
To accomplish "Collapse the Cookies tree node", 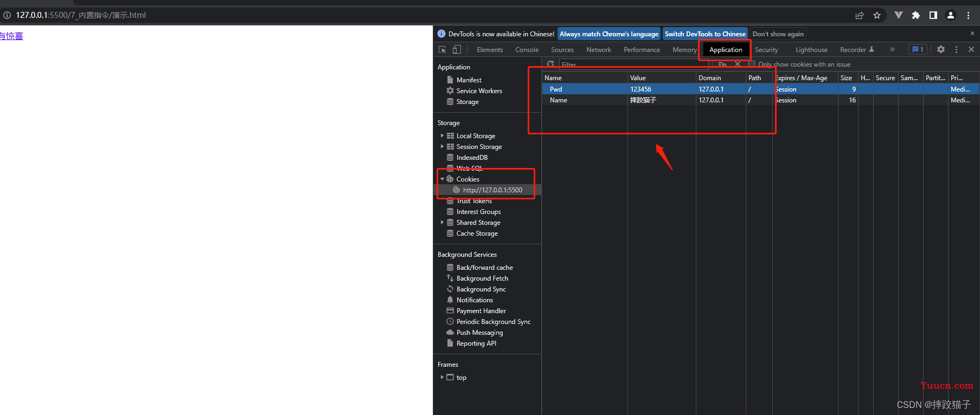I will [442, 179].
